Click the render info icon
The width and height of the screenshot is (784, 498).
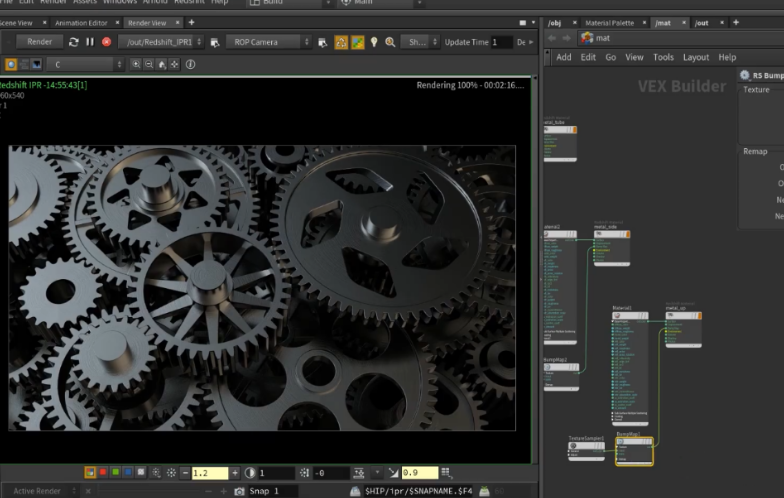[190, 64]
